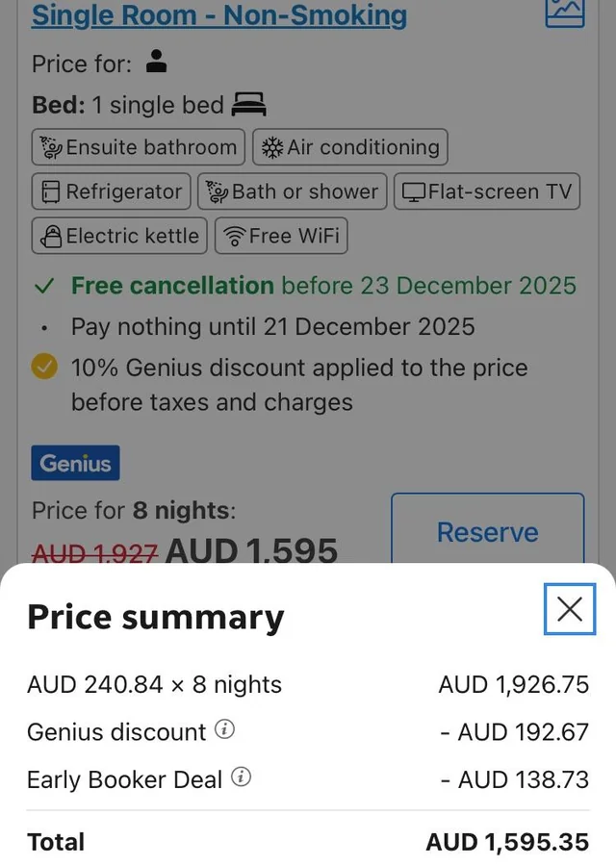The image size is (616, 866).
Task: Click the Flat-screen TV amenity tag
Action: [487, 191]
